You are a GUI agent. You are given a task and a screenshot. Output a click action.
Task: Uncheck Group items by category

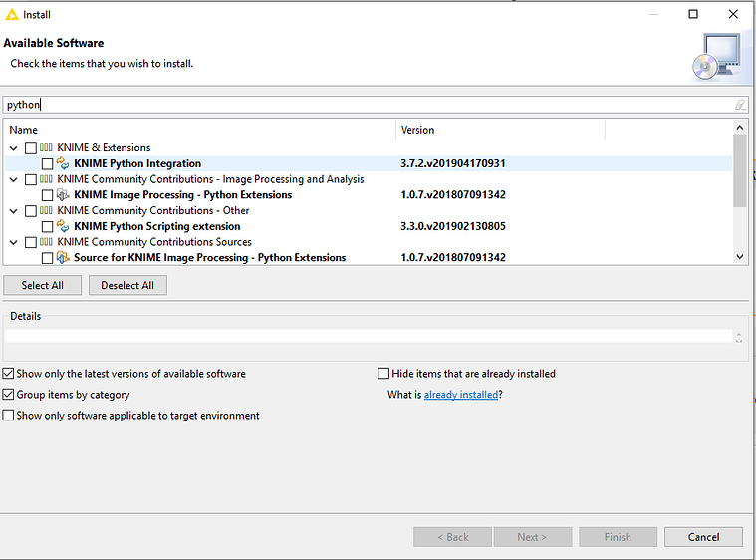click(9, 395)
